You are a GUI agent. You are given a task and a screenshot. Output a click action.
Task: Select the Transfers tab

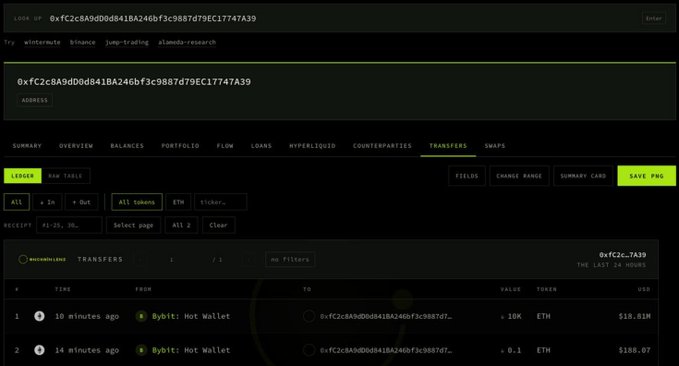(448, 146)
